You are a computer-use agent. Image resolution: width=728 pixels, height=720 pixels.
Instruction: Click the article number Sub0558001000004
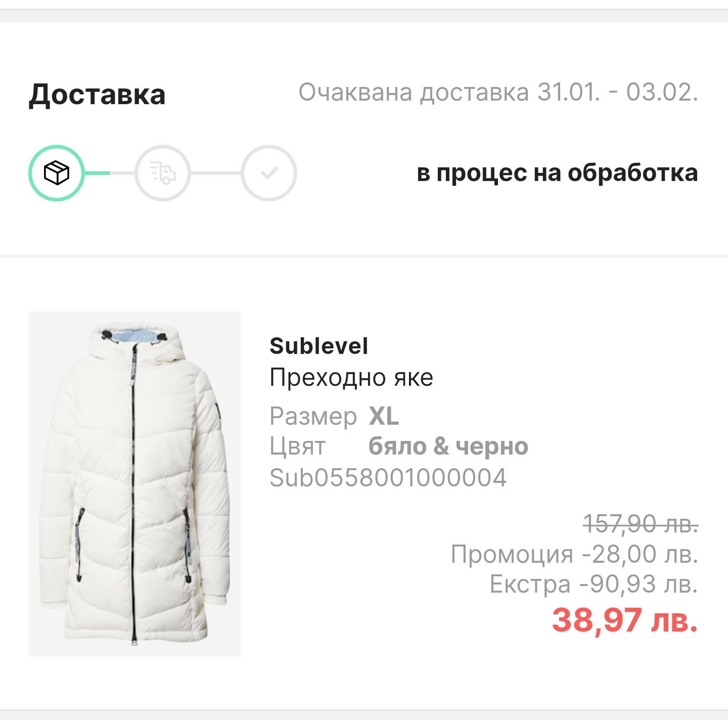click(388, 478)
